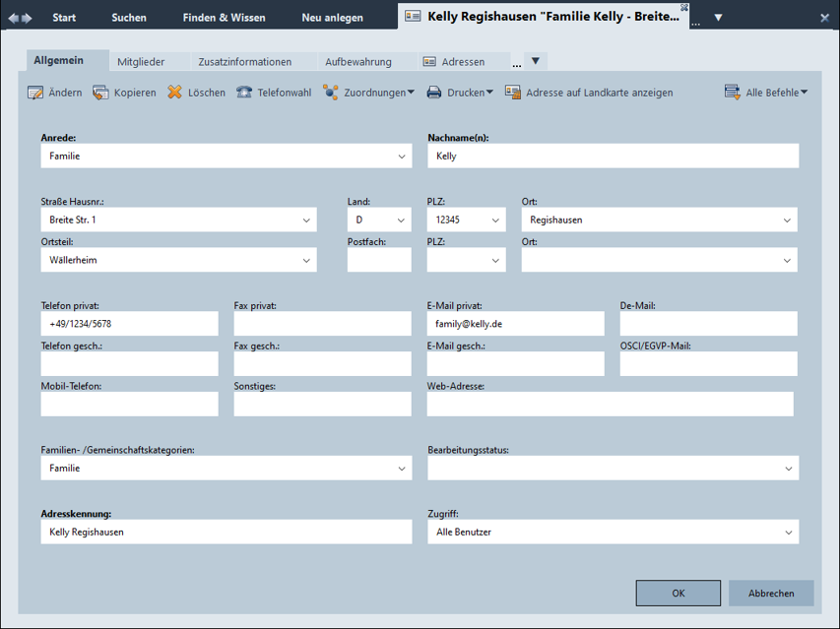Viewport: 840px width, 629px height.
Task: Switch to the Mitglieder tab
Action: 141,62
